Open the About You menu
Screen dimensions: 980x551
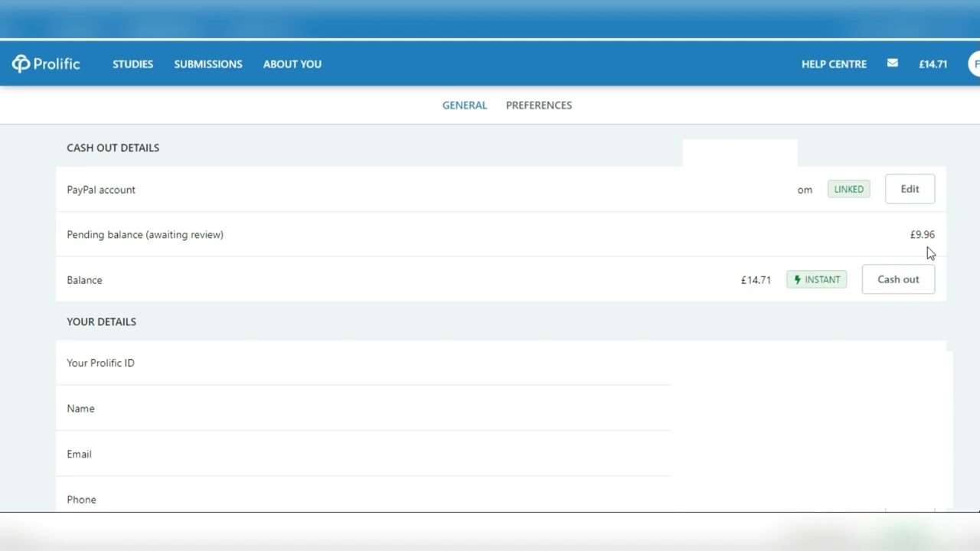tap(292, 64)
